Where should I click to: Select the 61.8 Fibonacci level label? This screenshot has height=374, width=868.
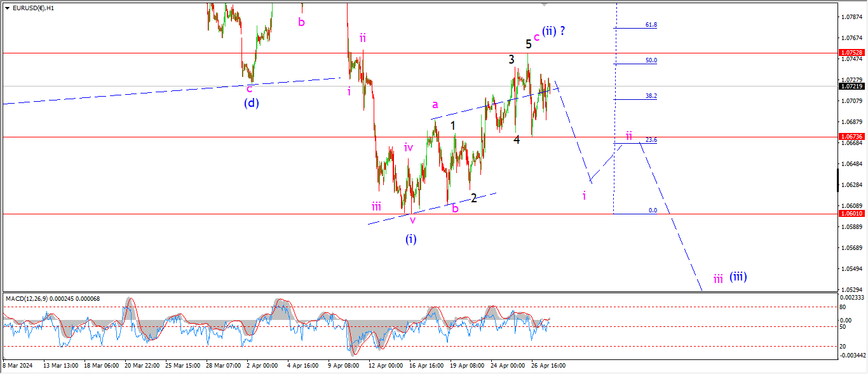(651, 25)
